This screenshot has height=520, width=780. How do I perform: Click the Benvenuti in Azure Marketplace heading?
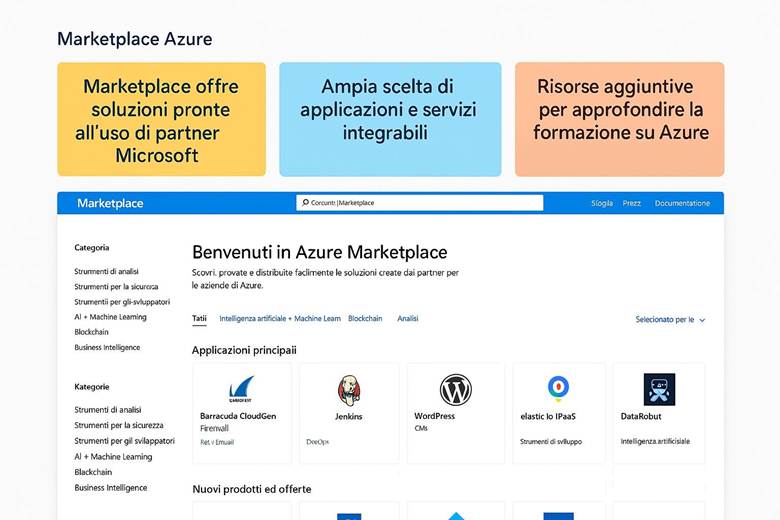[x=319, y=252]
